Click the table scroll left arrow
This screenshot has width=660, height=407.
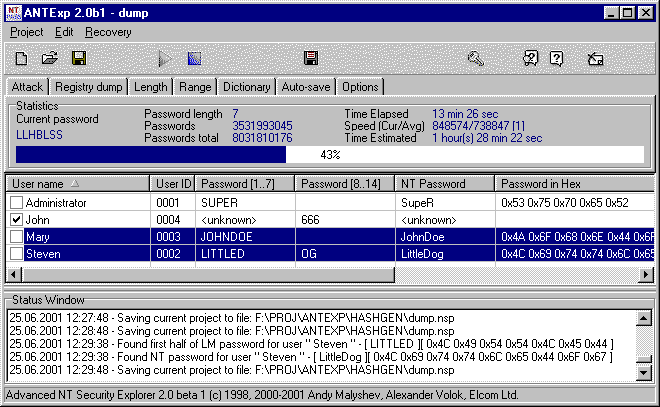(x=14, y=275)
